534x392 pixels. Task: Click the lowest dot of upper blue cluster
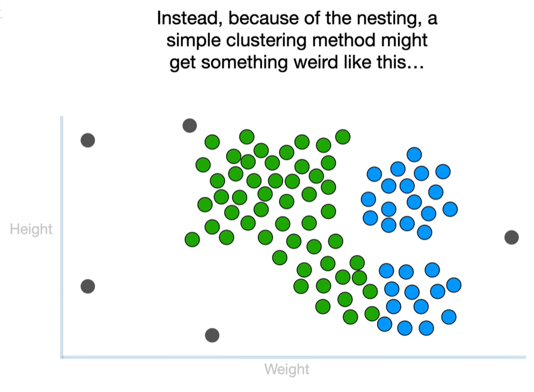(425, 231)
